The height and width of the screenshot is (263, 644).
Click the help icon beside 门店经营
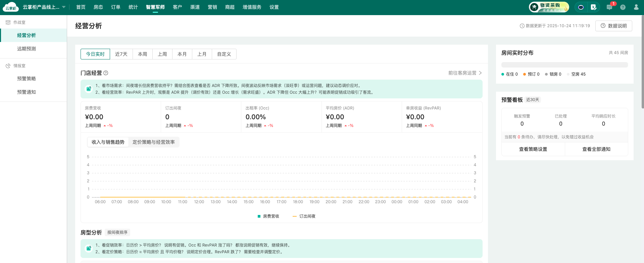[106, 73]
